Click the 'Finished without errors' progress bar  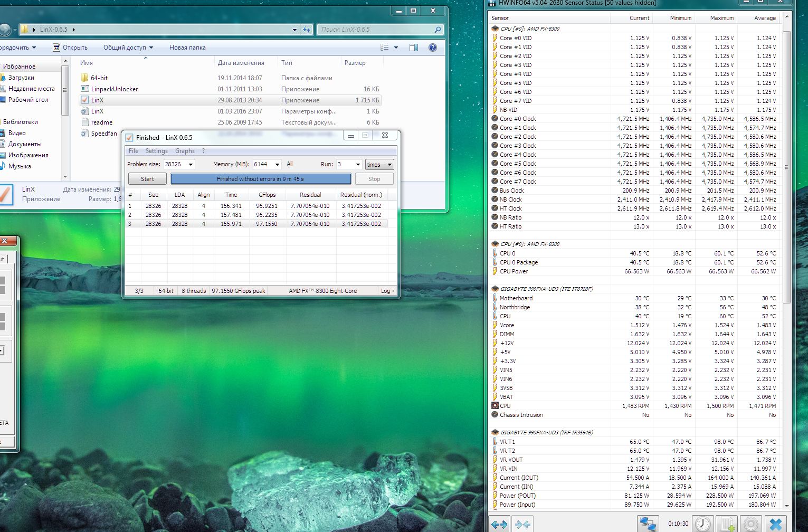pyautogui.click(x=261, y=179)
